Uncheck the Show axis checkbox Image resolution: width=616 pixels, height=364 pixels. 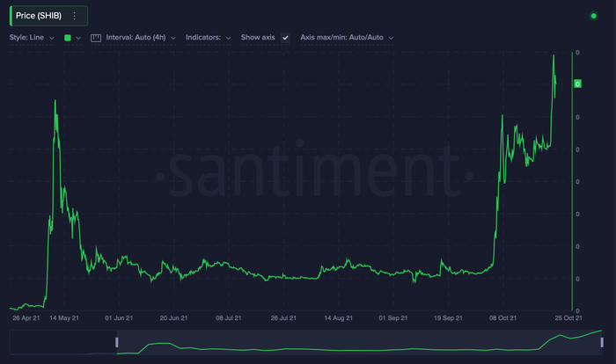286,38
